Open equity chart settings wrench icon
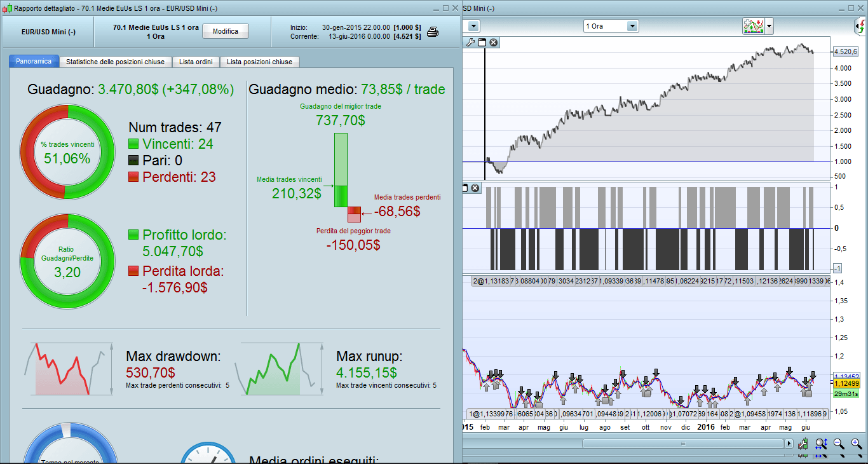Screen dimensions: 868x464 click(471, 43)
